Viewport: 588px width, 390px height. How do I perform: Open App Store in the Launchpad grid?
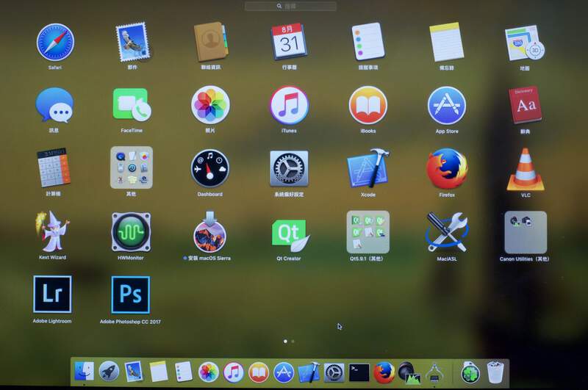click(x=447, y=106)
